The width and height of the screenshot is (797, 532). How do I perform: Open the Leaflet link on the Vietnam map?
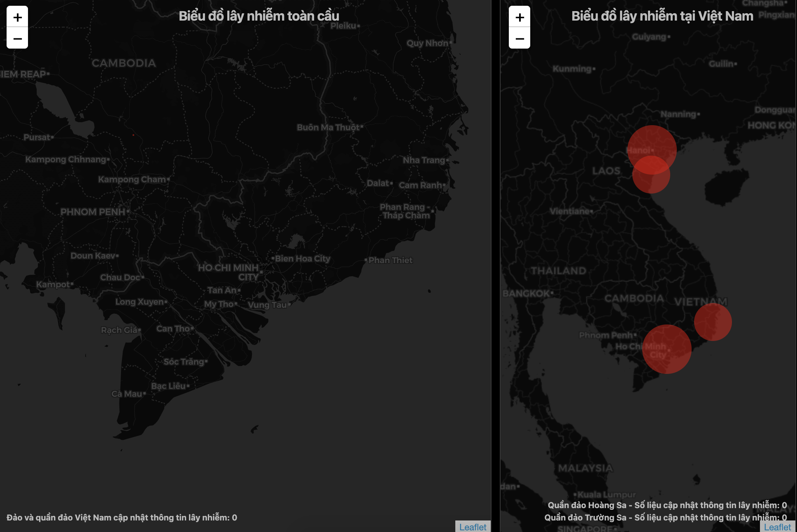point(777,527)
